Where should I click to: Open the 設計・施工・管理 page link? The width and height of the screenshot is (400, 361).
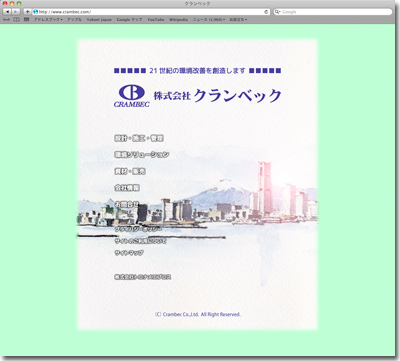[139, 138]
